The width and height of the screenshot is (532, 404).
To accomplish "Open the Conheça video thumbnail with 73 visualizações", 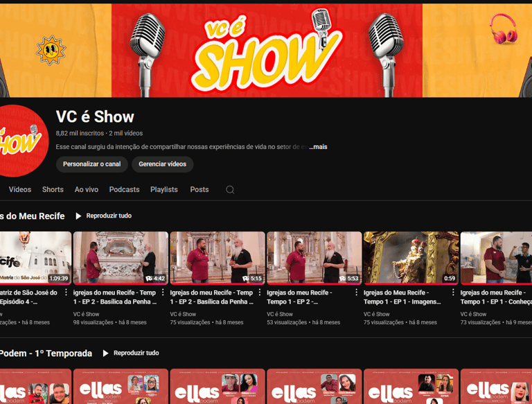I will click(x=496, y=258).
